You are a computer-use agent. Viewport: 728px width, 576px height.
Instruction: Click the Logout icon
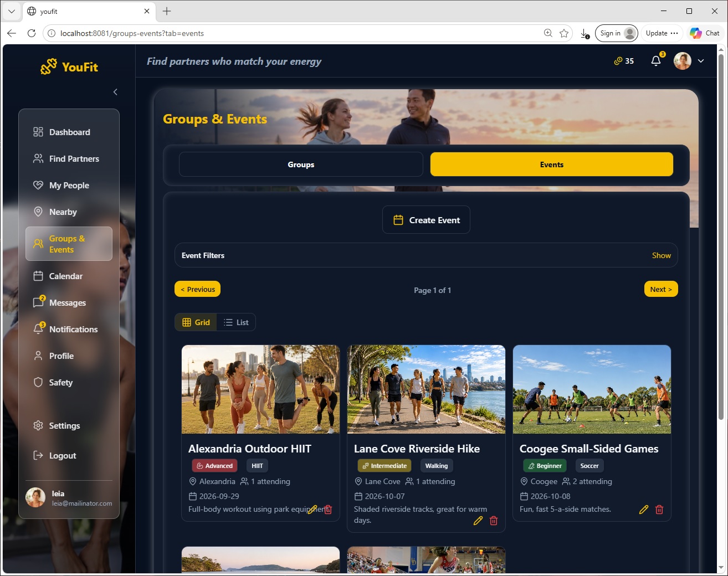[38, 455]
